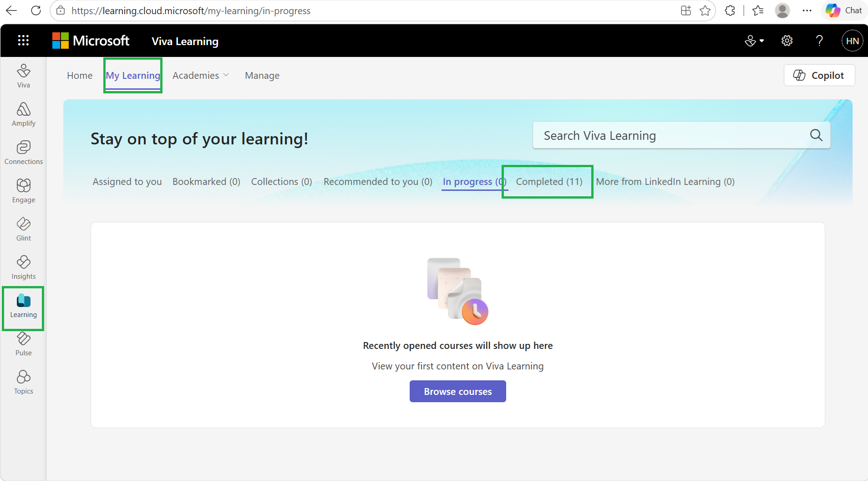Go to Connections in sidebar
Screen dimensions: 868x481
24,153
